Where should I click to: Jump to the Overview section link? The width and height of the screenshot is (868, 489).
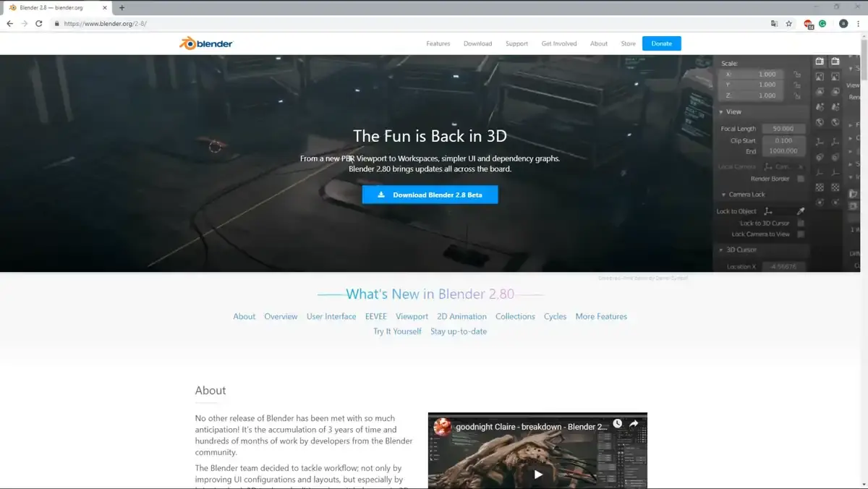pos(281,316)
